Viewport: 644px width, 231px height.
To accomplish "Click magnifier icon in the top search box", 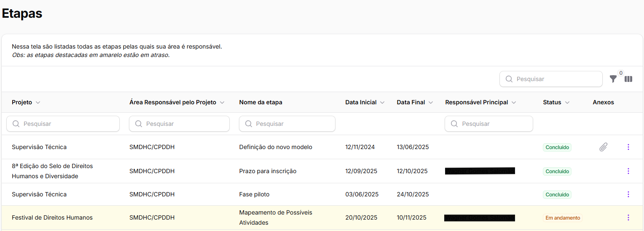I will point(509,79).
